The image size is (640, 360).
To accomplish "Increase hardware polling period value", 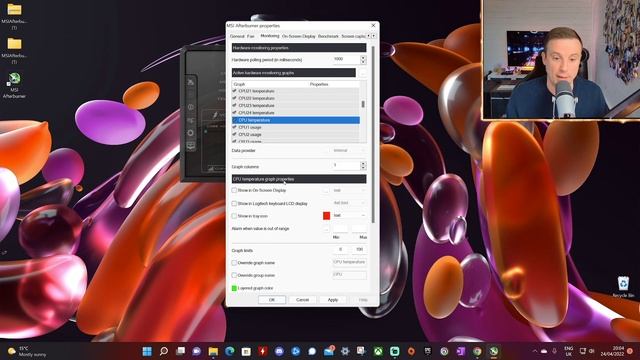I will click(x=363, y=57).
